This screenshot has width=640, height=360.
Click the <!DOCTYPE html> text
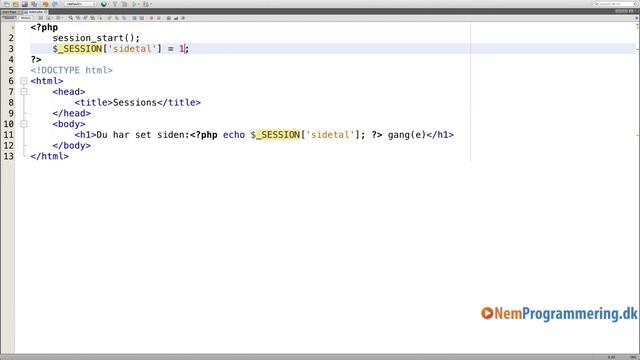coord(71,70)
